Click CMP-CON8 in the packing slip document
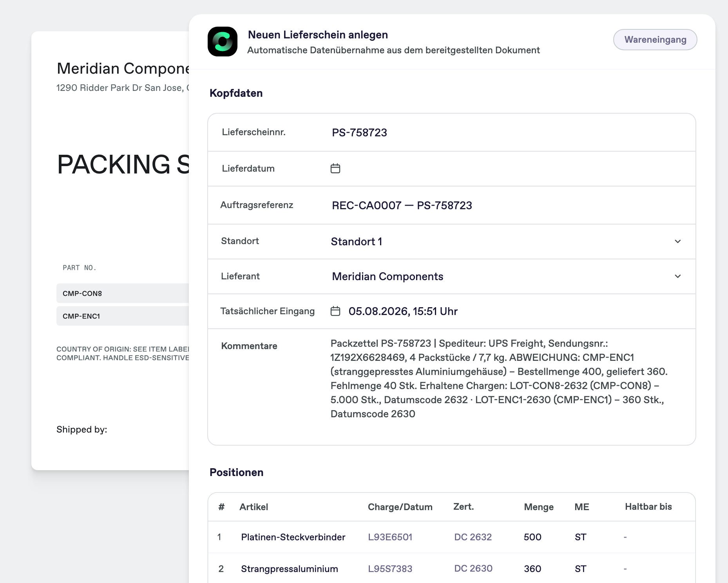 tap(82, 293)
